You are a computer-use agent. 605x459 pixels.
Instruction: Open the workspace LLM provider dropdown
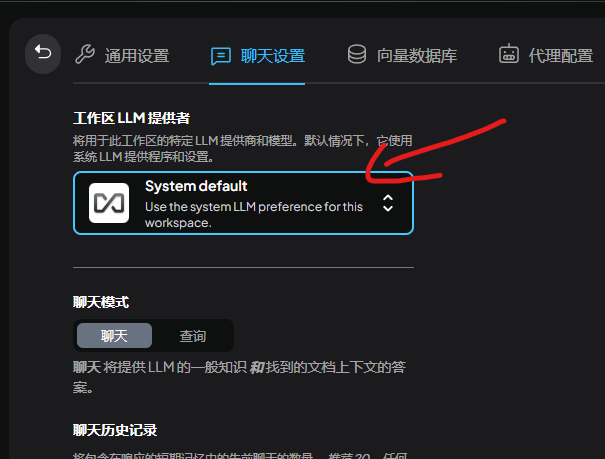243,203
